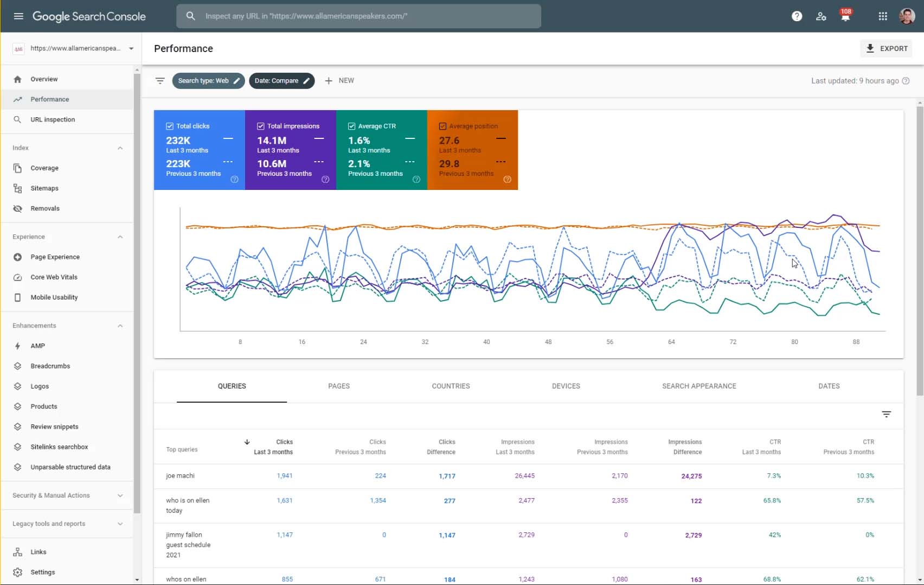The height and width of the screenshot is (585, 924).
Task: Edit the Search type: Web filter pencil
Action: click(236, 81)
